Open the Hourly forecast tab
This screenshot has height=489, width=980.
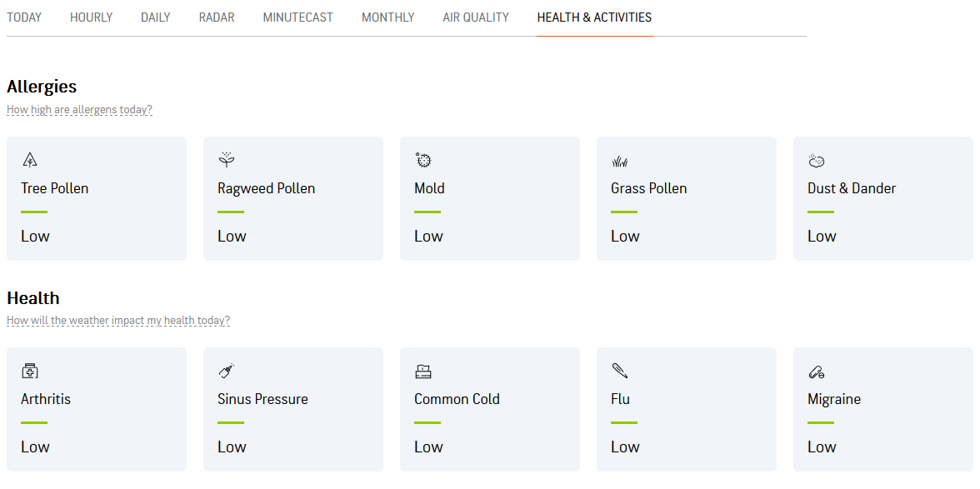coord(91,17)
